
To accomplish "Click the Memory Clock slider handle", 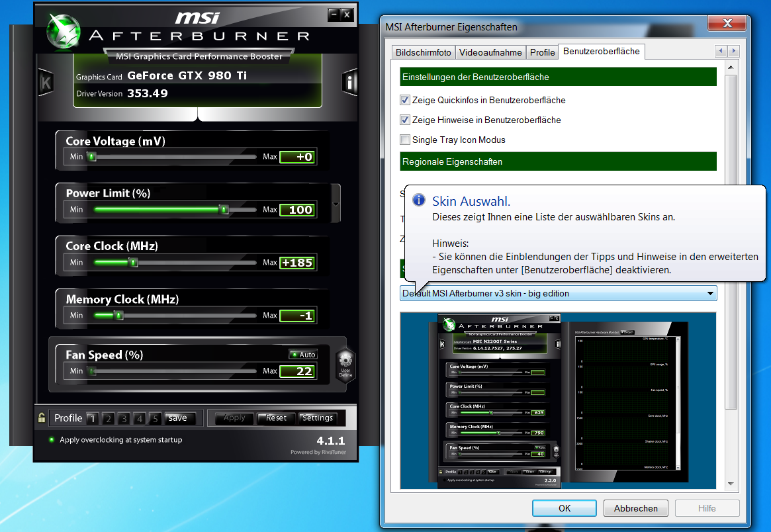I will 118,316.
